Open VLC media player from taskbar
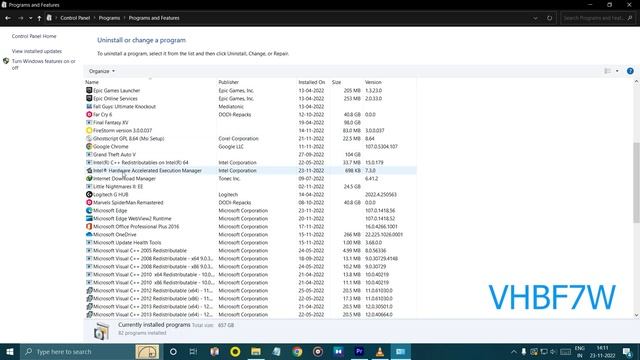This screenshot has width=640, height=360. [380, 351]
